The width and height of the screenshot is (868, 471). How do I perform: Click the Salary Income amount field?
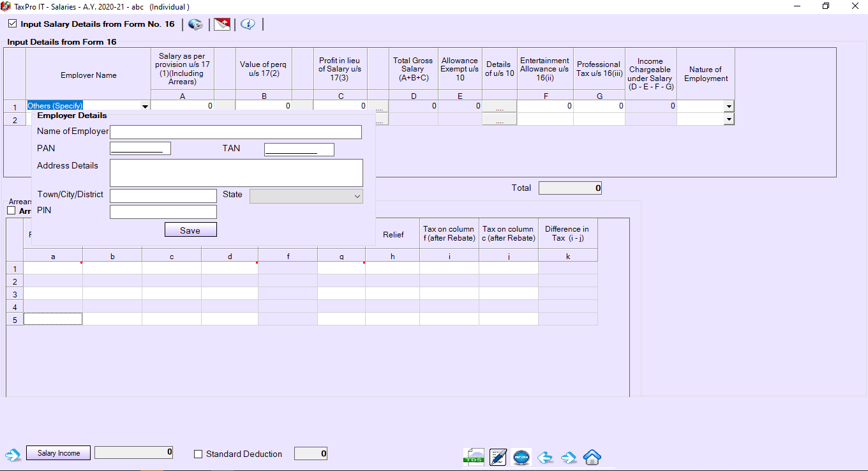[133, 452]
